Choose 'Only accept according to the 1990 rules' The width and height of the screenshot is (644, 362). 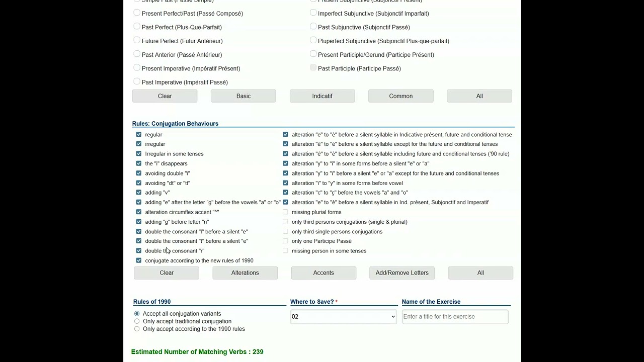click(x=137, y=329)
